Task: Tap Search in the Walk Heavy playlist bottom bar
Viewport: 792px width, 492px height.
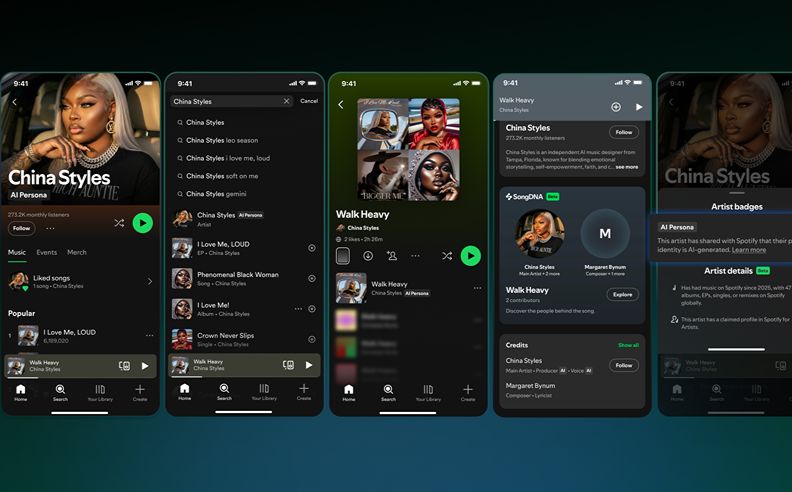Action: pos(388,392)
